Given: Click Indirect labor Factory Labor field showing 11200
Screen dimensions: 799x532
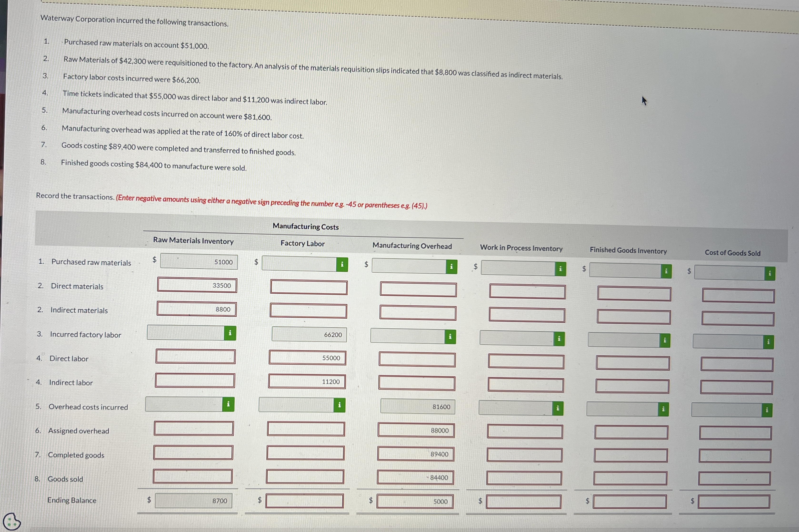Looking at the screenshot, I should tap(307, 381).
